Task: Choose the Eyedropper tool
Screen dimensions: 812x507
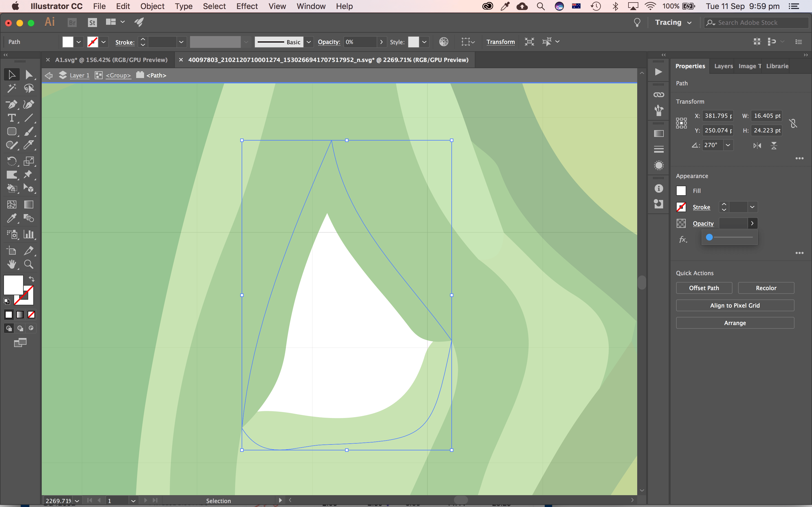Action: tap(12, 218)
